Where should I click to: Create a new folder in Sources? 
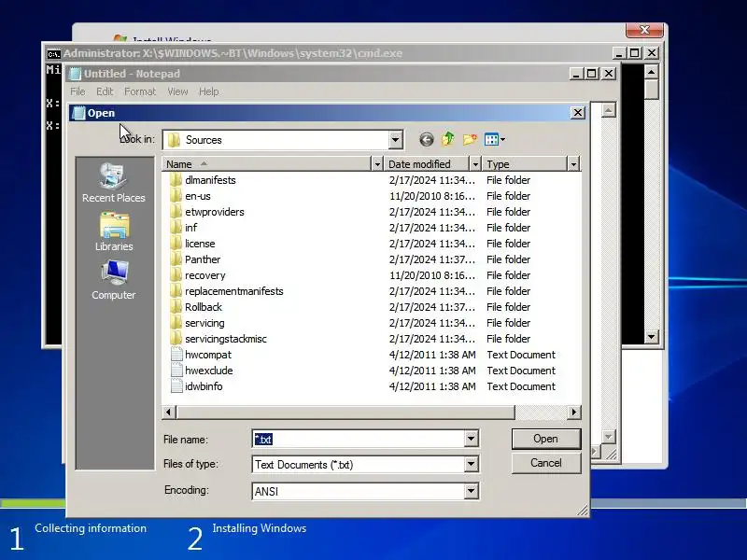click(470, 139)
